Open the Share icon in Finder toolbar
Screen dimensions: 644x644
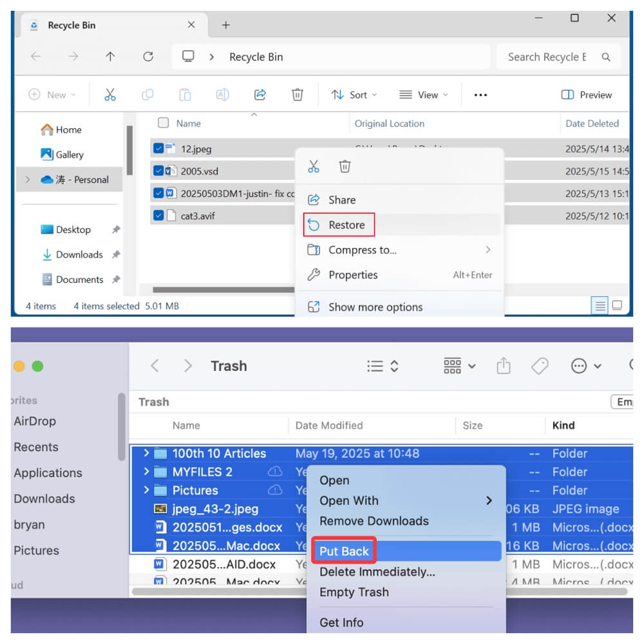(504, 366)
